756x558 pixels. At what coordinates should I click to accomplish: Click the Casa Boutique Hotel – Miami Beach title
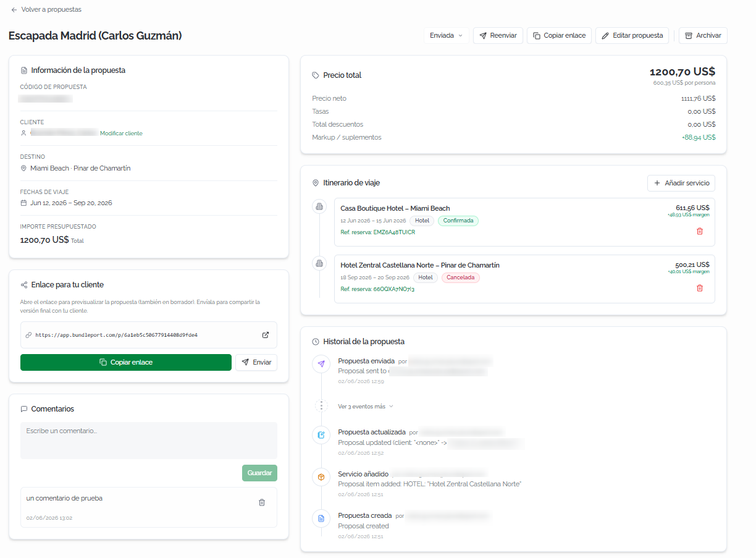click(395, 208)
